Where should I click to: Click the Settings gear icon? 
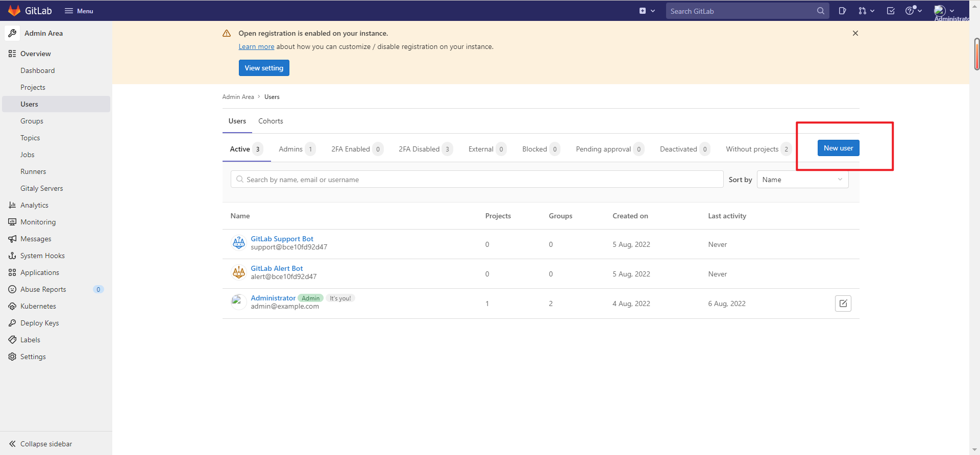12,357
